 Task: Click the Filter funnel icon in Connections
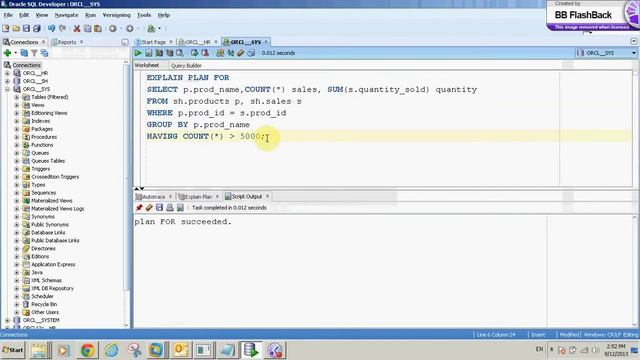34,53
